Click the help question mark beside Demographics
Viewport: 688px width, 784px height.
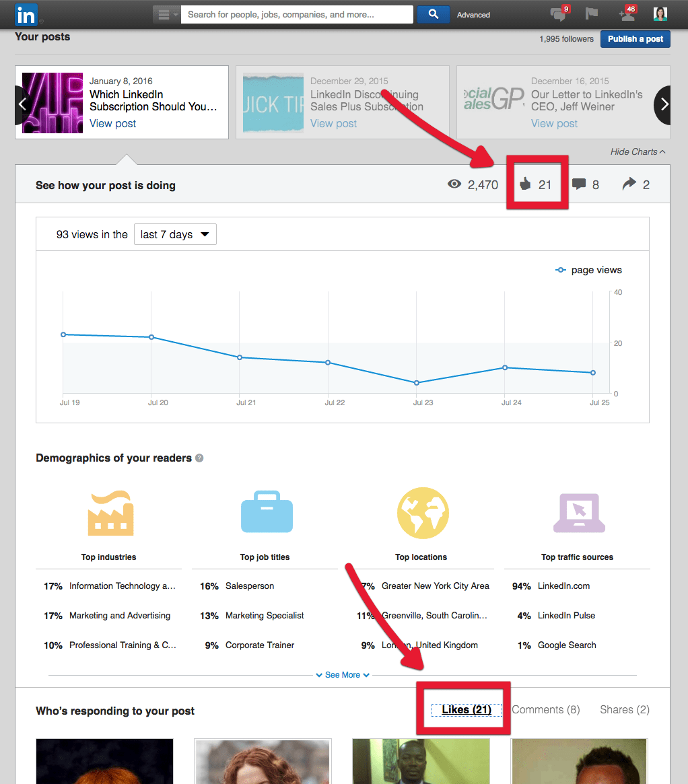click(x=199, y=458)
